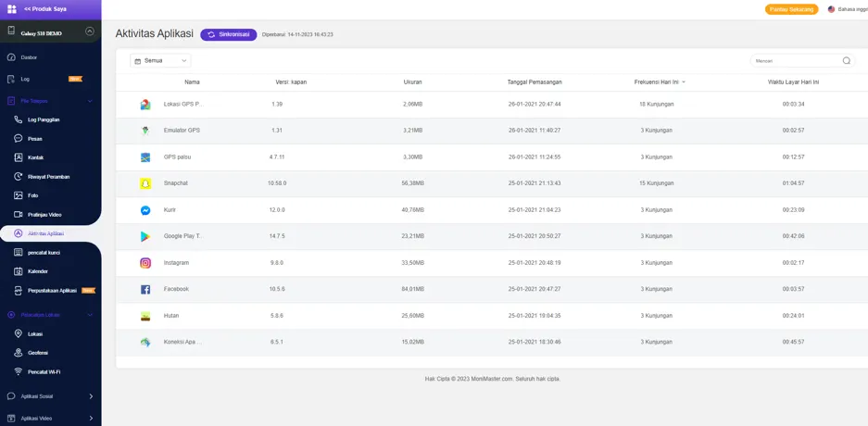Viewport: 868px width, 426px height.
Task: Open Geofensi in the sidebar
Action: point(37,353)
